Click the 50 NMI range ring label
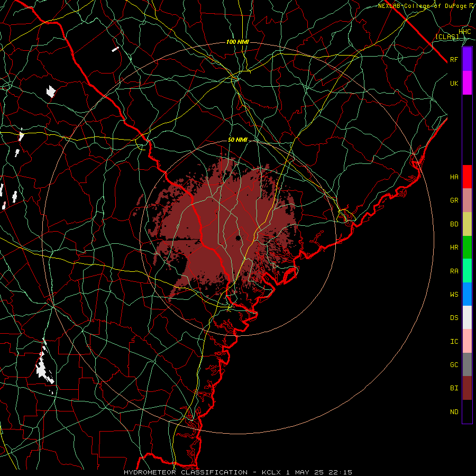The image size is (476, 476). [237, 140]
